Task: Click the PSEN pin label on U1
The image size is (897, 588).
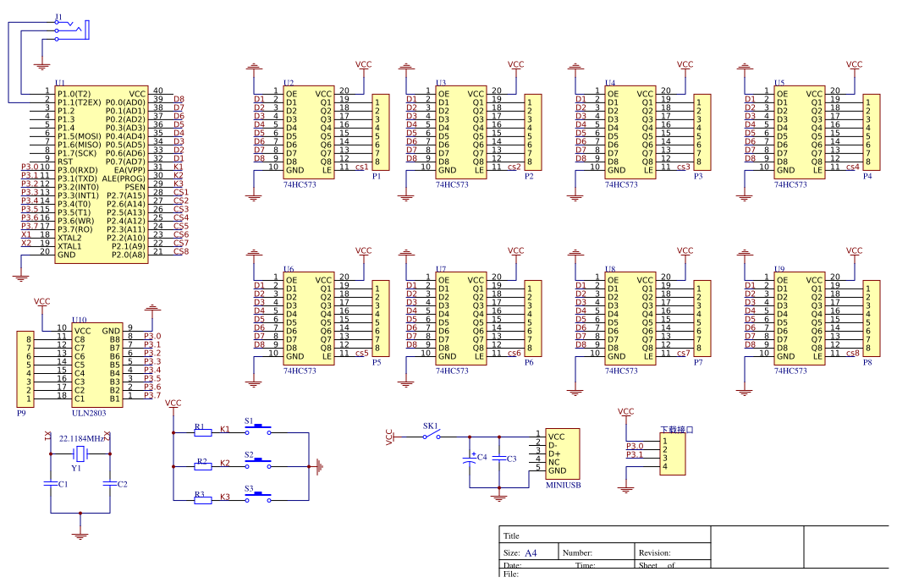Action: point(135,187)
